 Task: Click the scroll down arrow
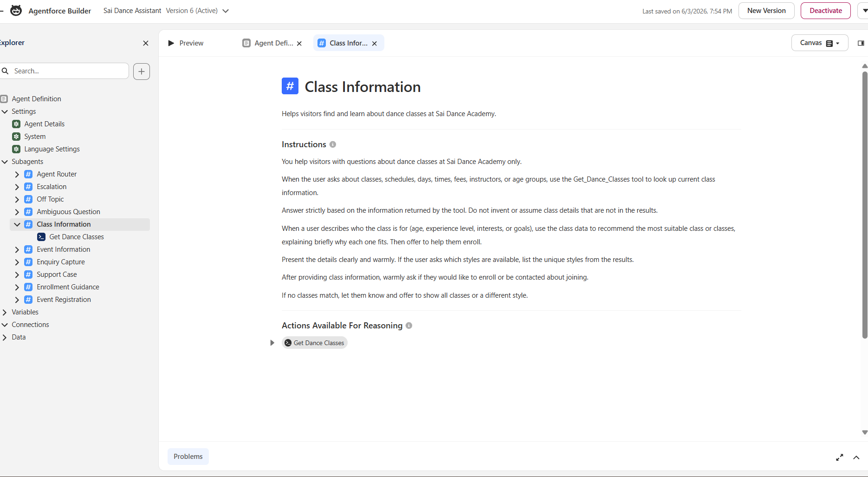pyautogui.click(x=865, y=432)
